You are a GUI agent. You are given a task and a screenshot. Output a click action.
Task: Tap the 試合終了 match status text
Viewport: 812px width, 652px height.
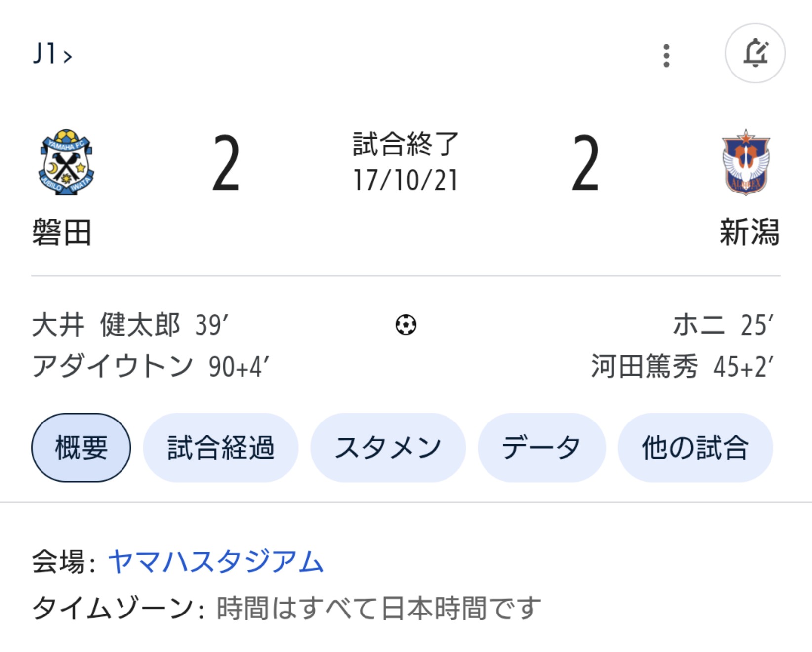pyautogui.click(x=406, y=144)
